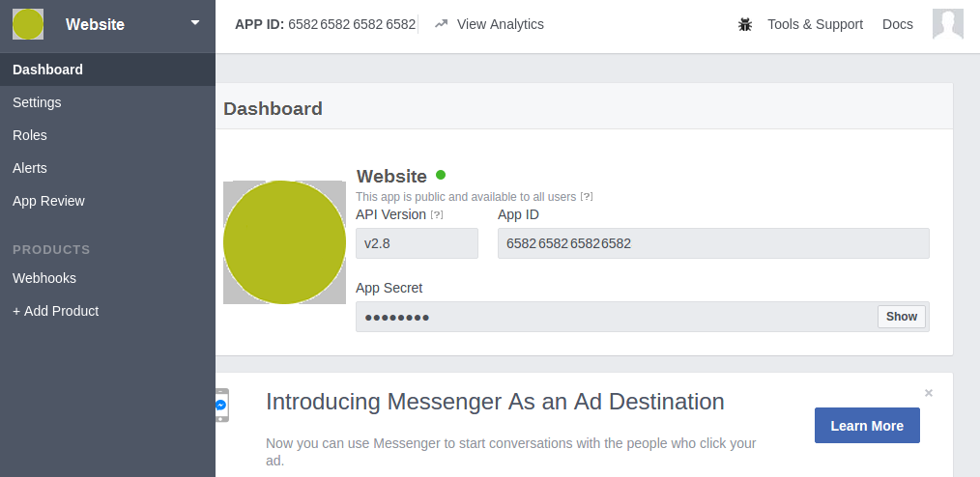Viewport: 980px width, 477px height.
Task: Open the Dashboard menu item
Action: coord(107,70)
